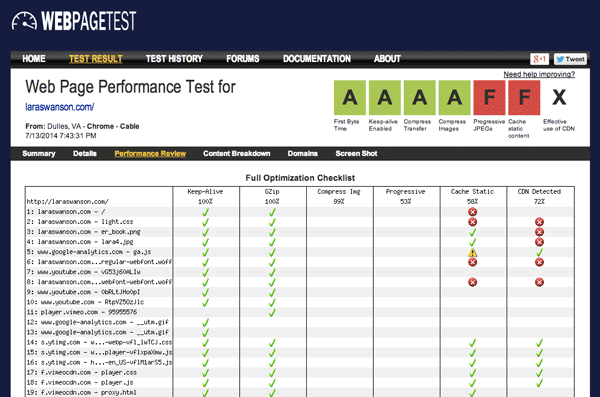This screenshot has width=600, height=397.
Task: Select the Performance Review tab
Action: click(x=150, y=154)
